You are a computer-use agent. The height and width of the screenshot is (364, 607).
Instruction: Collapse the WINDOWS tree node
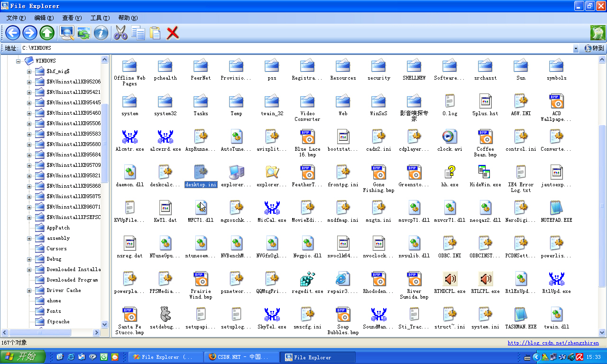[19, 61]
